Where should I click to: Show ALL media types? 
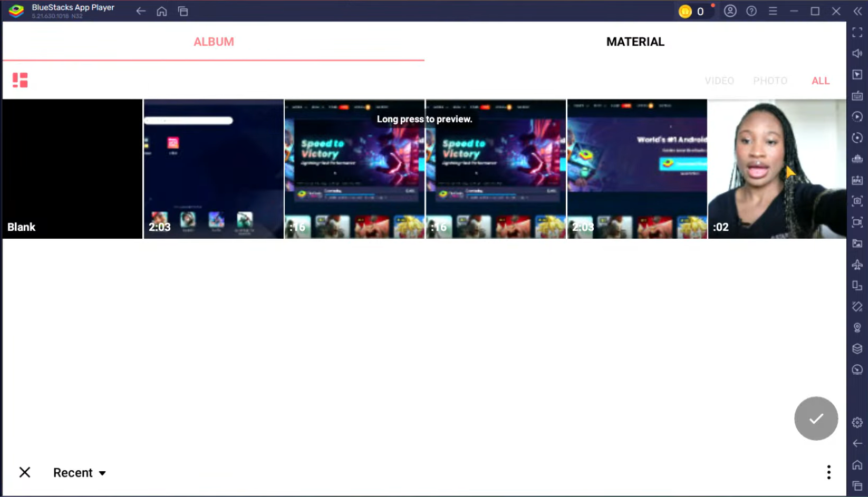coord(821,81)
